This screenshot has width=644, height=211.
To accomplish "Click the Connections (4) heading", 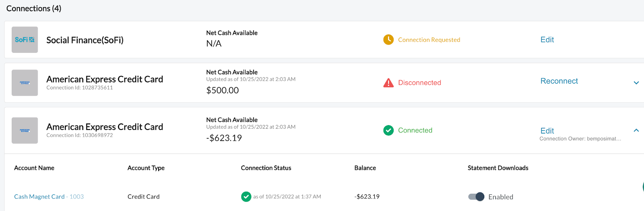I will pos(34,8).
